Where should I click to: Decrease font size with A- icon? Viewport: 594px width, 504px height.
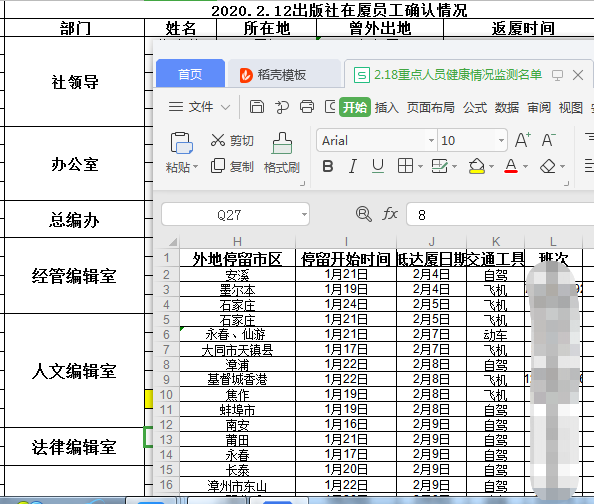[548, 140]
